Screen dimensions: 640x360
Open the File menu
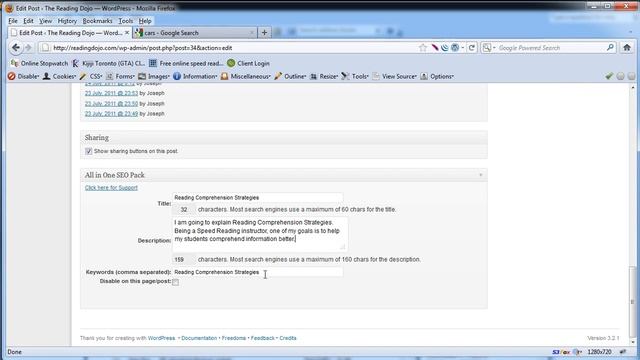[x=13, y=21]
